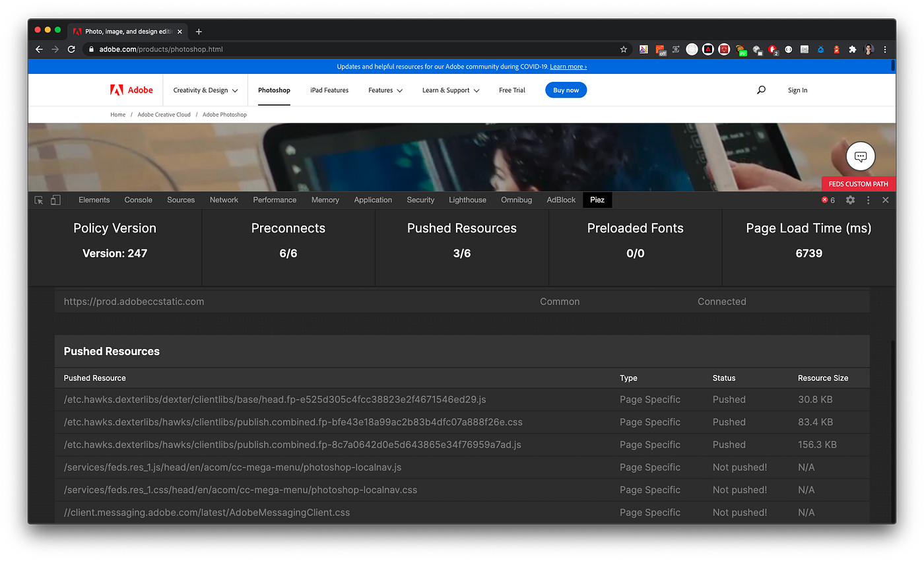Select the Piez panel tab
This screenshot has height=561, width=924.
(597, 199)
